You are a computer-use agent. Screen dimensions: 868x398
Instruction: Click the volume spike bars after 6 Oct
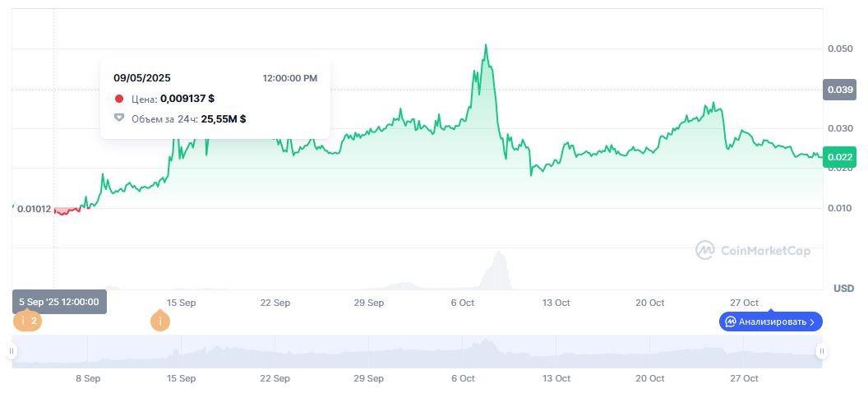[497, 271]
